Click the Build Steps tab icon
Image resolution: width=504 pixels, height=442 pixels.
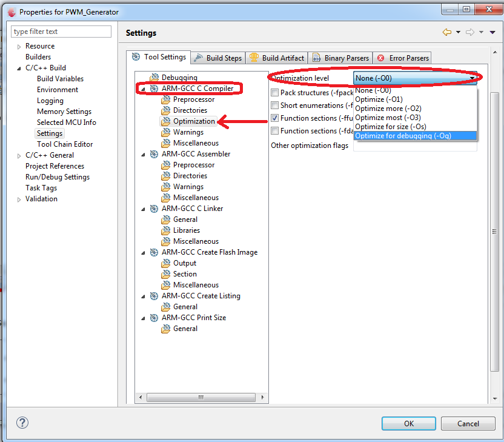(x=198, y=58)
